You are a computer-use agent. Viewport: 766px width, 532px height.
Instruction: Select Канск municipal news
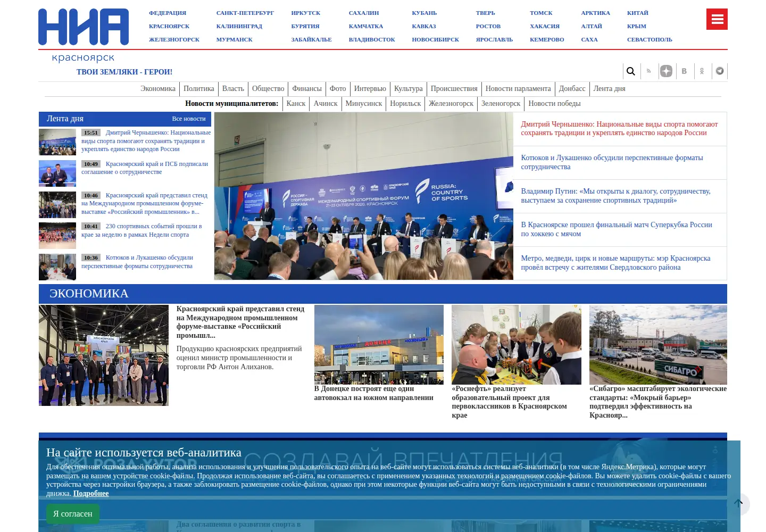pyautogui.click(x=296, y=104)
